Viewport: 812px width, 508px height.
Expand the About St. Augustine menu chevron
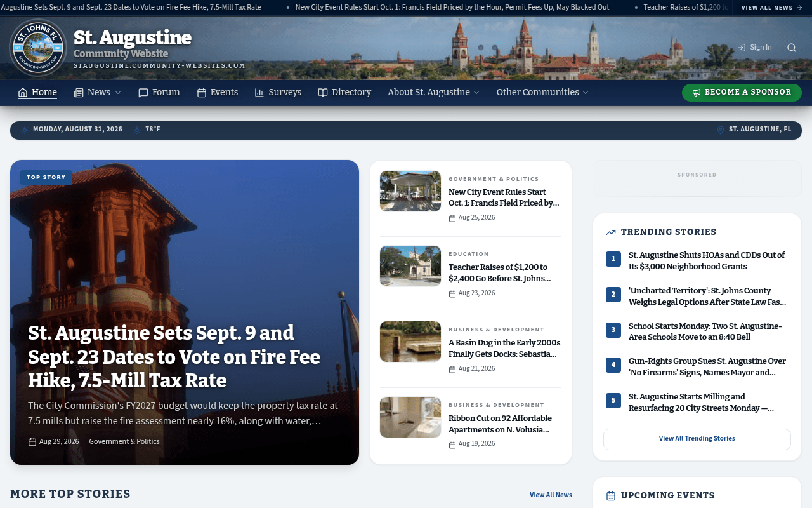pos(476,93)
